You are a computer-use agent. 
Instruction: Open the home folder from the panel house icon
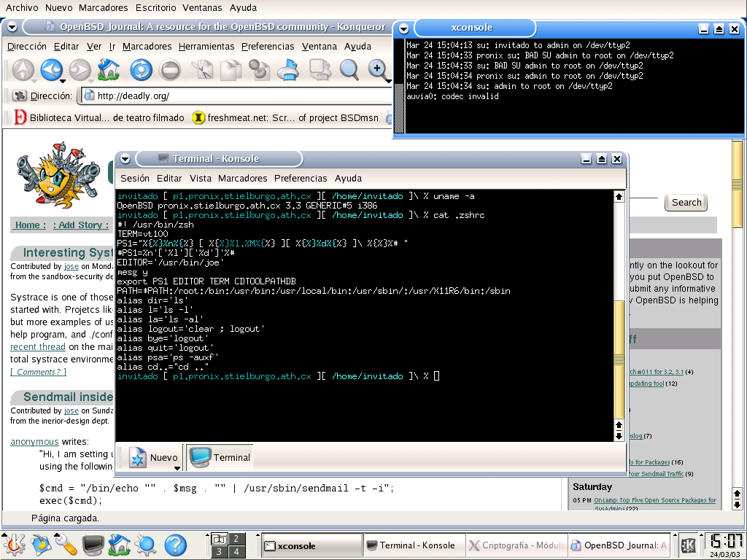coord(119,545)
